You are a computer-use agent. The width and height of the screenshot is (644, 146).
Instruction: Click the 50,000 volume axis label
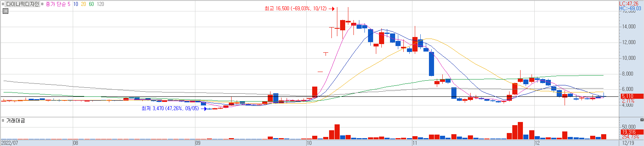pyautogui.click(x=629, y=127)
